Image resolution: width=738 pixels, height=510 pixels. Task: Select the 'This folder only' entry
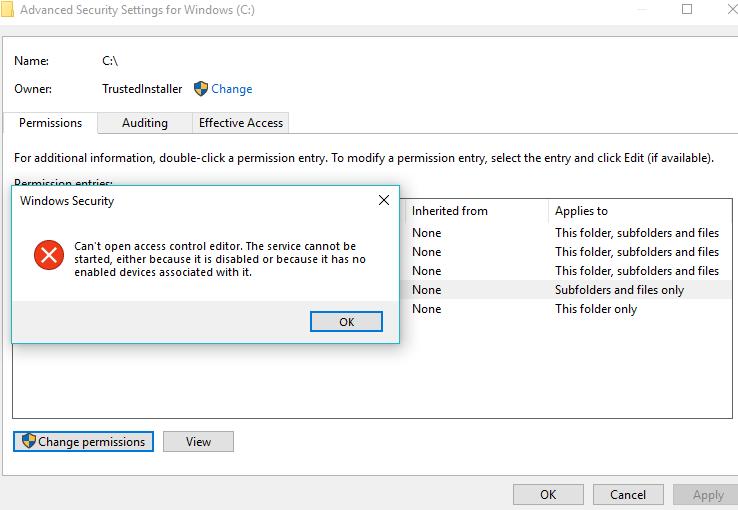point(566,309)
